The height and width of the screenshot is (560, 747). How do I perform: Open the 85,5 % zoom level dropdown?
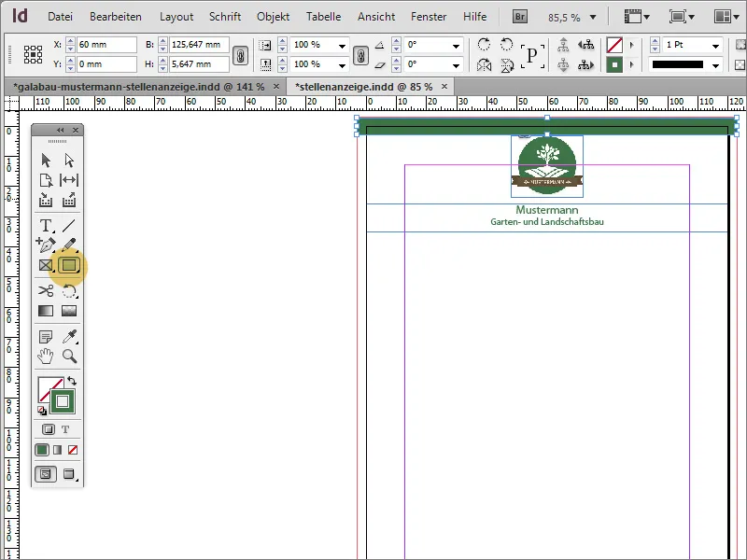click(593, 17)
